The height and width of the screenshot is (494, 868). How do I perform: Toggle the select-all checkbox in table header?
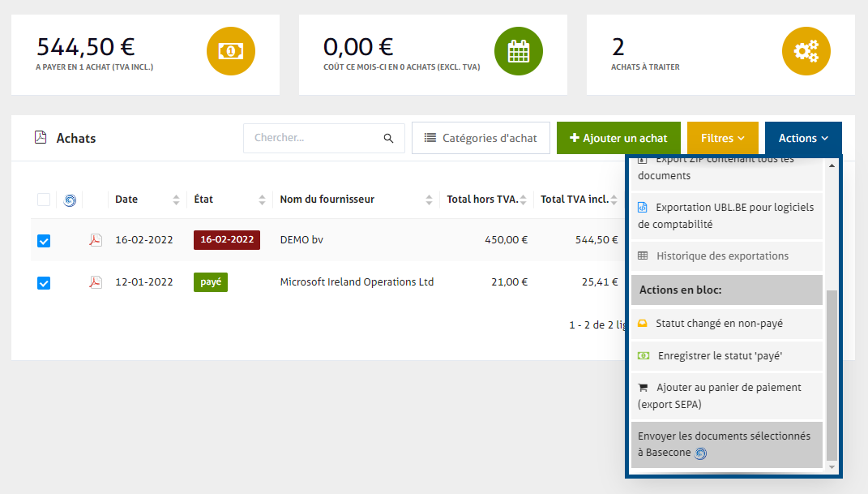coord(44,200)
